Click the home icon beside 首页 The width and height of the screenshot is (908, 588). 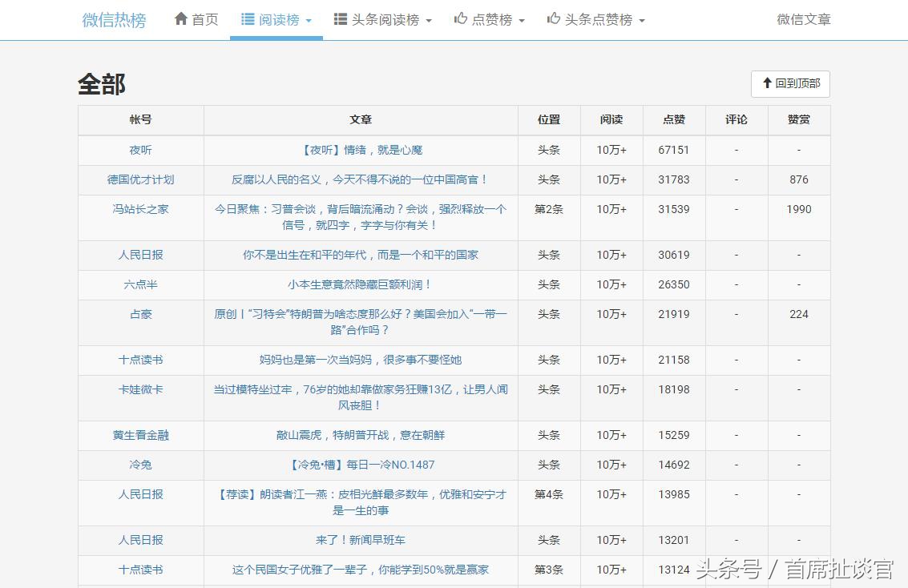point(181,18)
